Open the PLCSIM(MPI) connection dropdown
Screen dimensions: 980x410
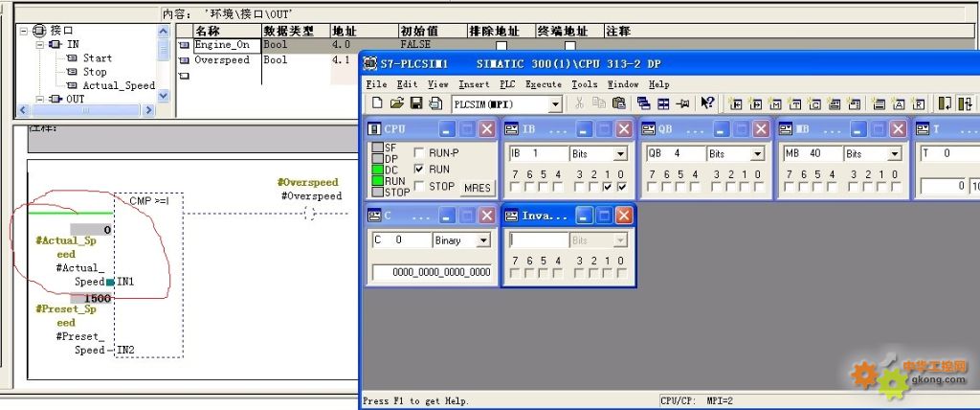coord(555,103)
